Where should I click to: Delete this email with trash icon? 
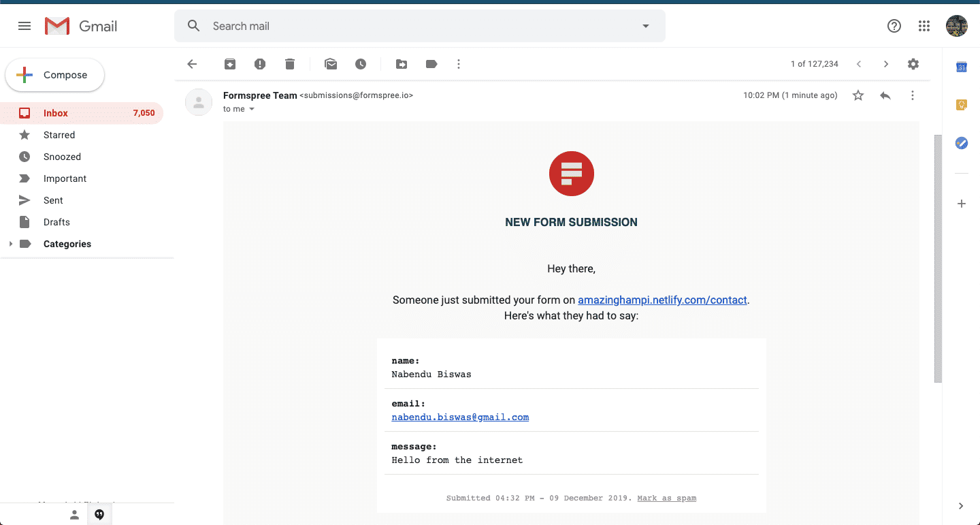tap(290, 64)
